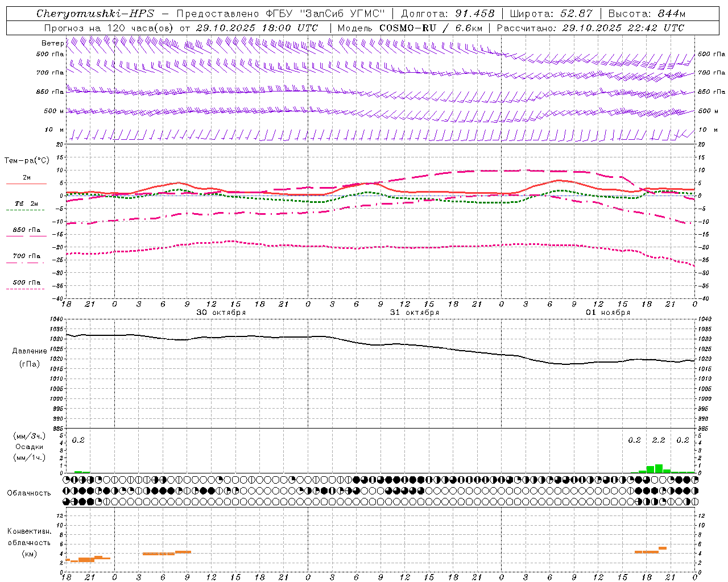The height and width of the screenshot is (582, 728).
Task: Click the 10 м wind level label on left
Action: point(55,130)
